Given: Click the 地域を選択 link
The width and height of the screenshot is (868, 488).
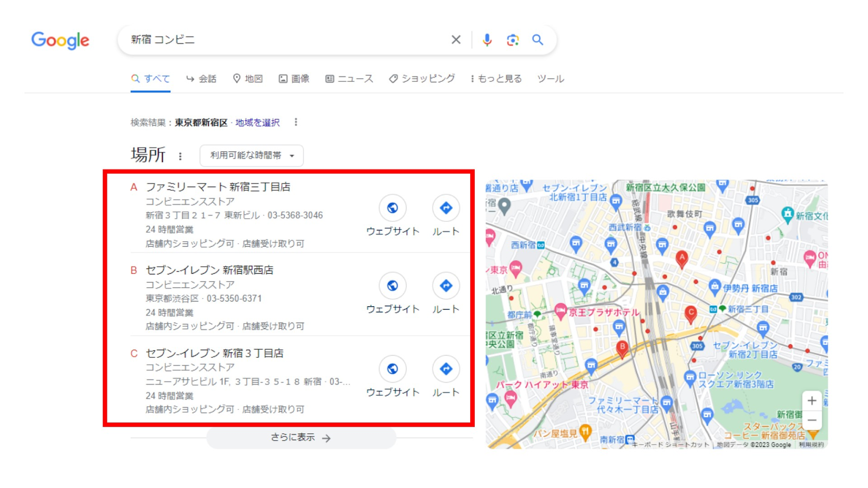Looking at the screenshot, I should pyautogui.click(x=258, y=123).
